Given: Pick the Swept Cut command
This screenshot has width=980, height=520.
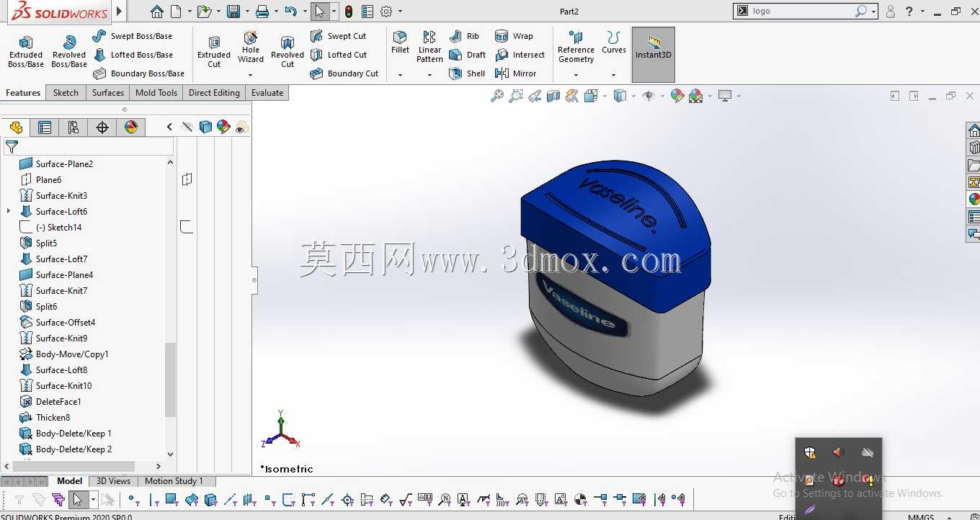Looking at the screenshot, I should [x=338, y=36].
